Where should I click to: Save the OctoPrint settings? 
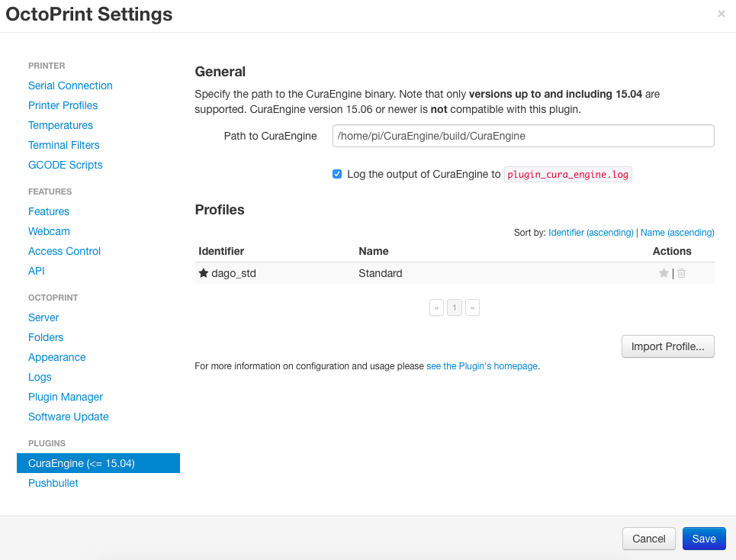click(x=704, y=539)
